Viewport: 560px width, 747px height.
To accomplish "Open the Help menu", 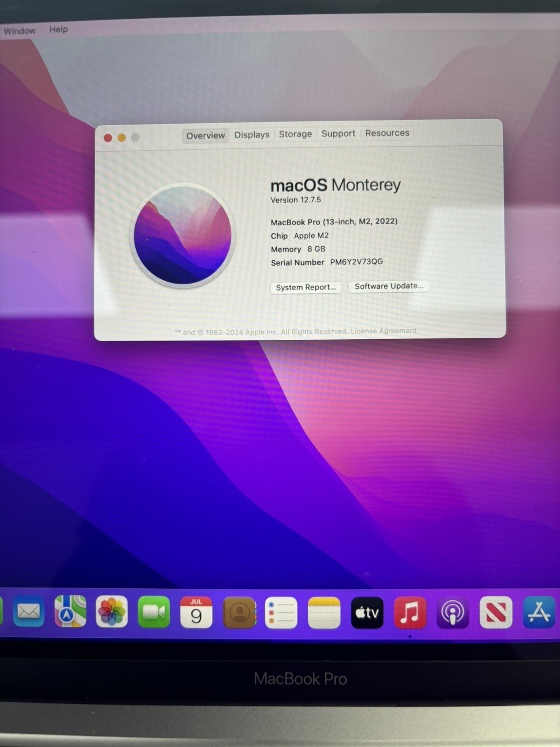I will [x=59, y=30].
